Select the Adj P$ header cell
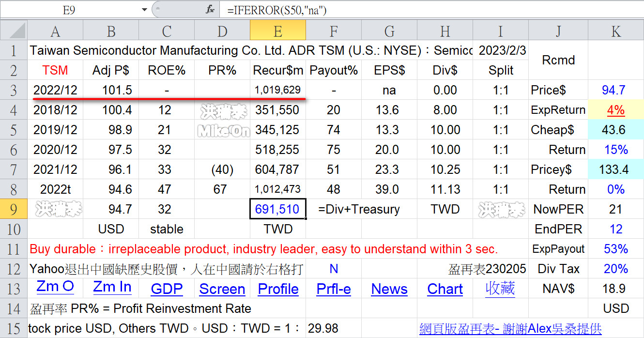 click(x=111, y=70)
